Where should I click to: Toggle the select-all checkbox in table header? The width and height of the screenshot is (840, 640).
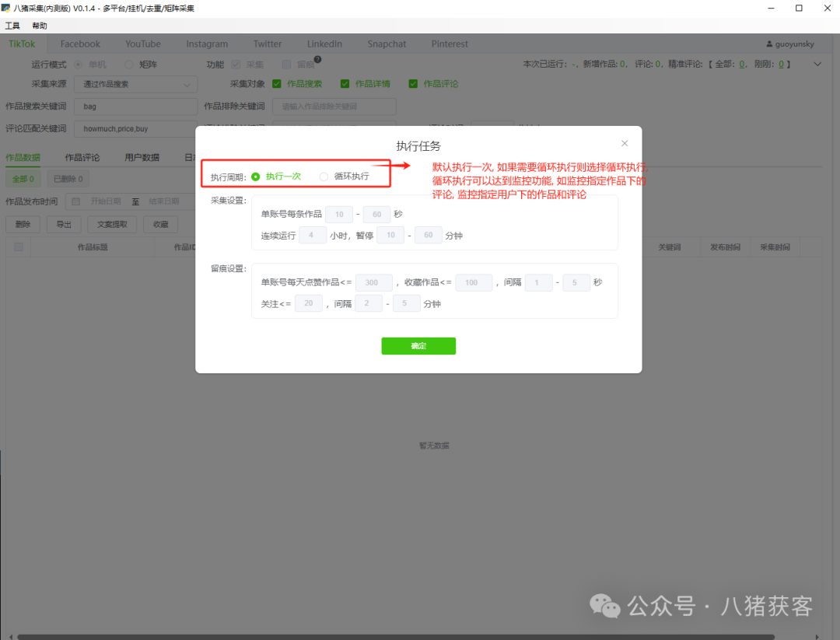18,247
